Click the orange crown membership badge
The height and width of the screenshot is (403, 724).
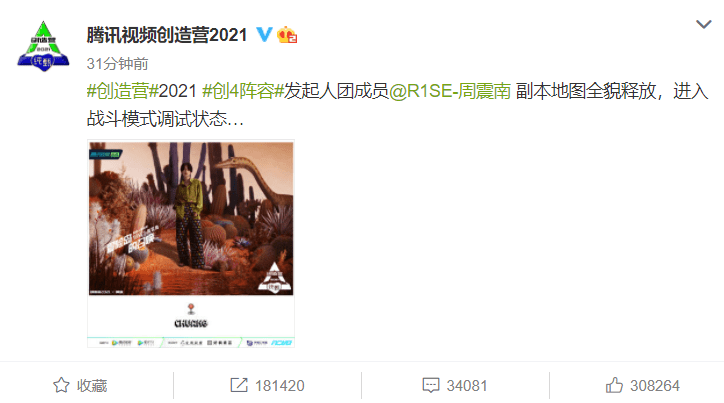(x=287, y=35)
